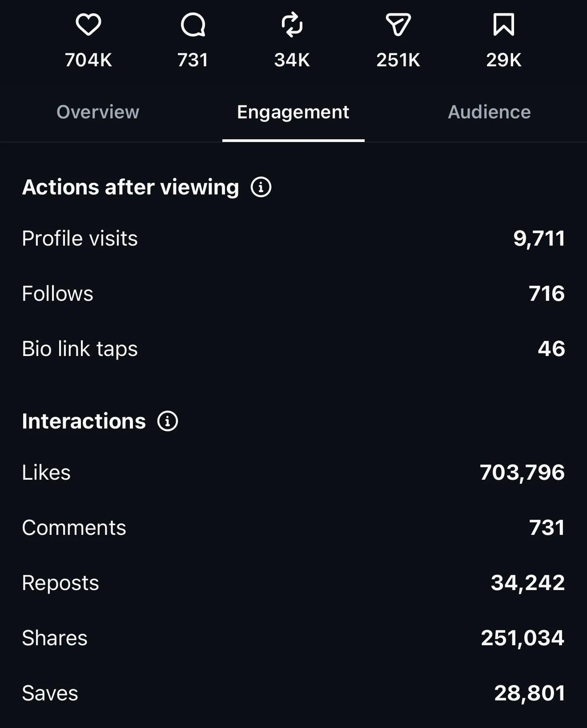Select the Engagement tab
The image size is (587, 728).
click(293, 112)
